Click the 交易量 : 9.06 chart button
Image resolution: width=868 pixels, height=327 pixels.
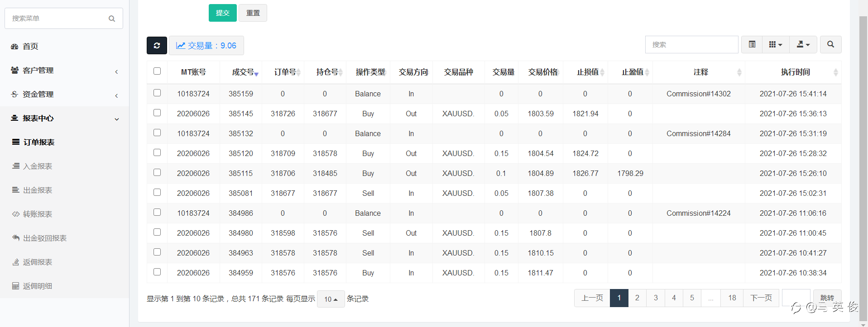click(206, 46)
